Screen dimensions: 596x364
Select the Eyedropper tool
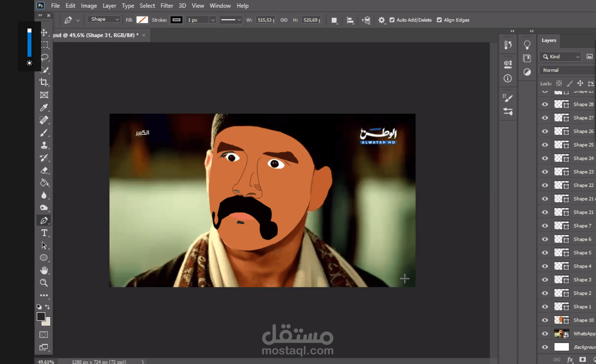[44, 107]
